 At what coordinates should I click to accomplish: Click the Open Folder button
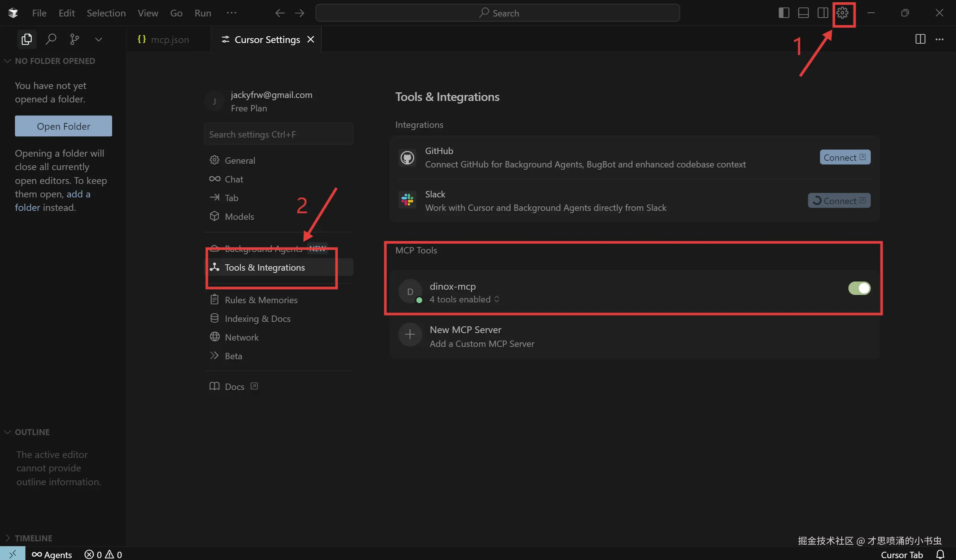64,126
